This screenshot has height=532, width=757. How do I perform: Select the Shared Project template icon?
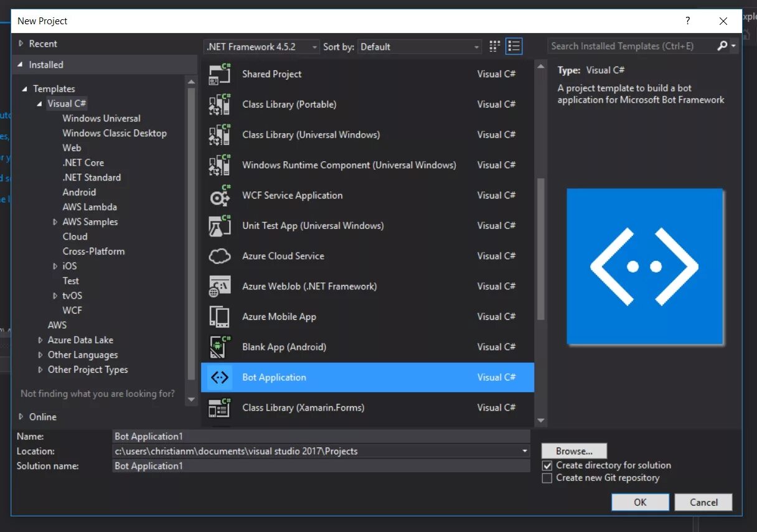point(219,74)
